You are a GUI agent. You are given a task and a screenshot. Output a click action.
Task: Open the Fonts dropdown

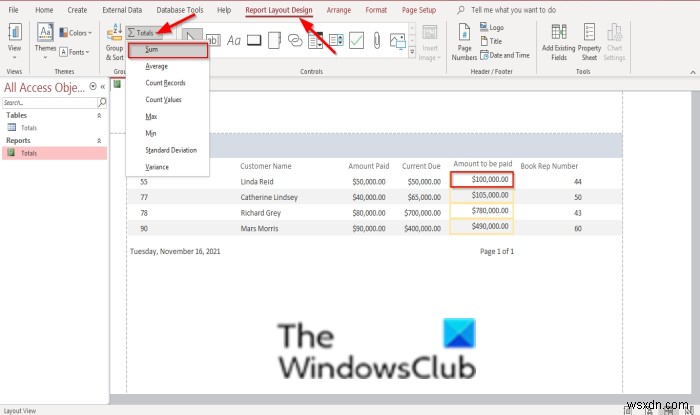click(x=74, y=52)
